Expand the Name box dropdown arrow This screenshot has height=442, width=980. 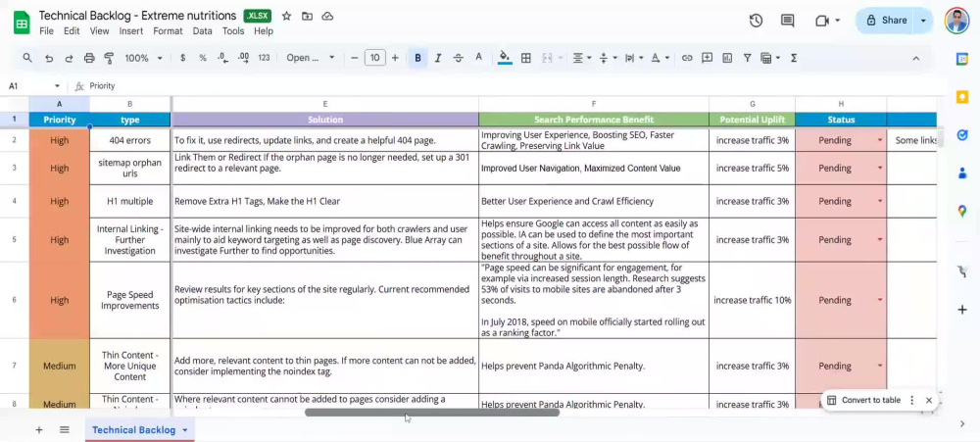57,86
